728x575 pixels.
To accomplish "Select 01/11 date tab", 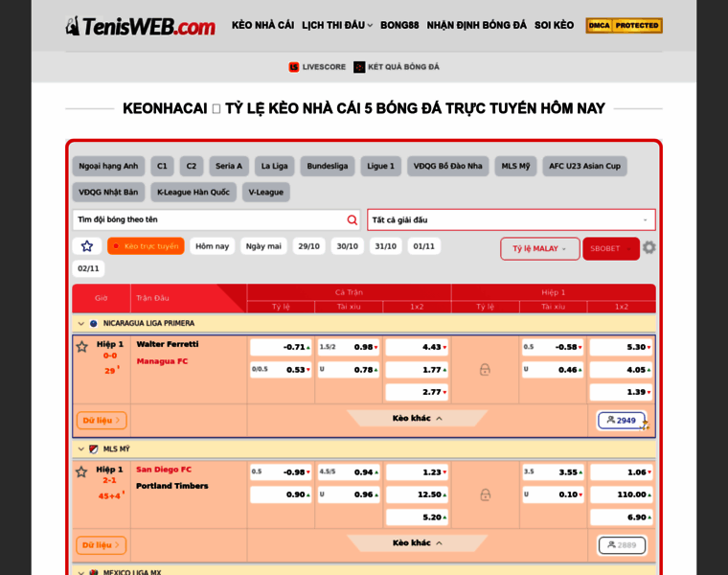I will [x=424, y=246].
